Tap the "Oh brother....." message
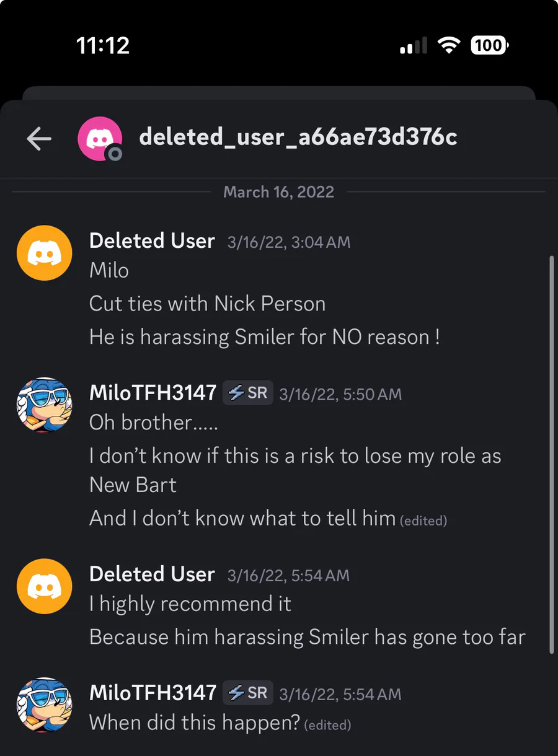The height and width of the screenshot is (756, 558). pyautogui.click(x=154, y=423)
